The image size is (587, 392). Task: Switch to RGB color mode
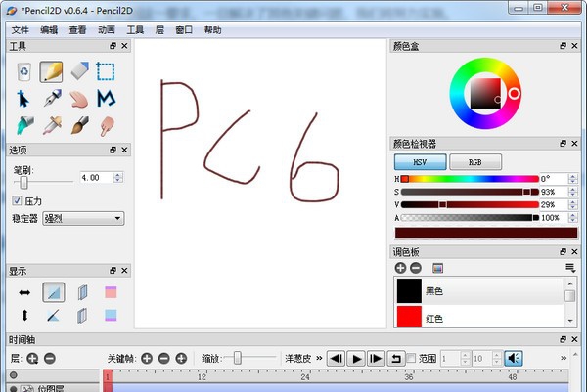(475, 162)
